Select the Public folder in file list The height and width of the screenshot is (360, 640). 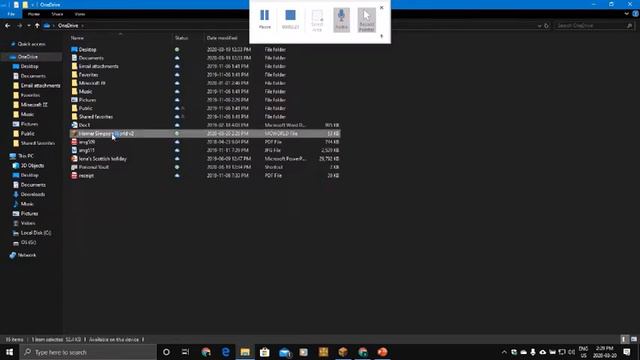click(86, 108)
